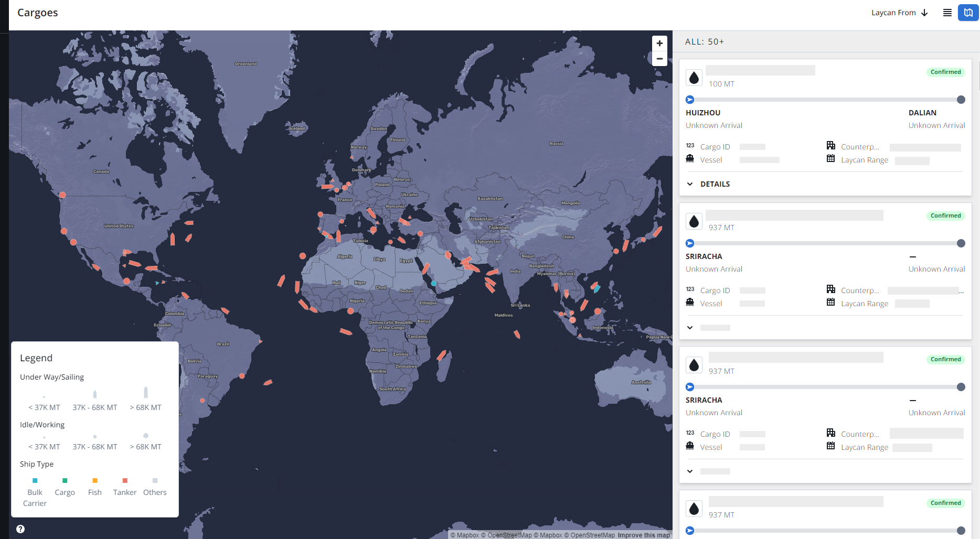Open the help question mark icon on the map
980x539 pixels.
[x=20, y=529]
